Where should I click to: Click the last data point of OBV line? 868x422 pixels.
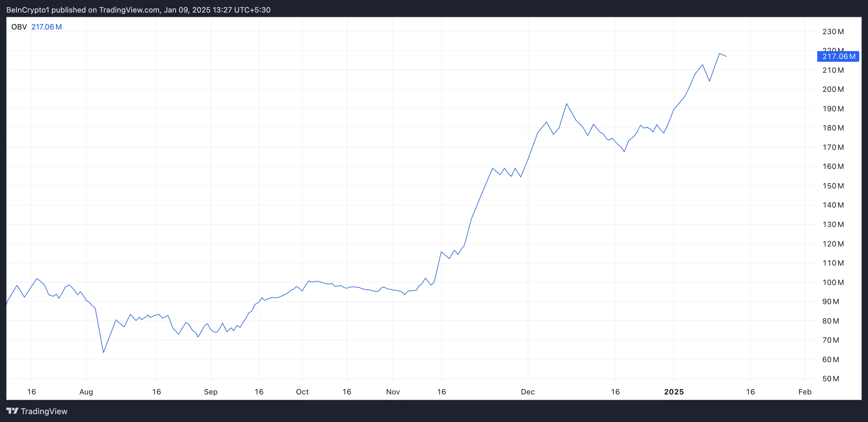(726, 56)
